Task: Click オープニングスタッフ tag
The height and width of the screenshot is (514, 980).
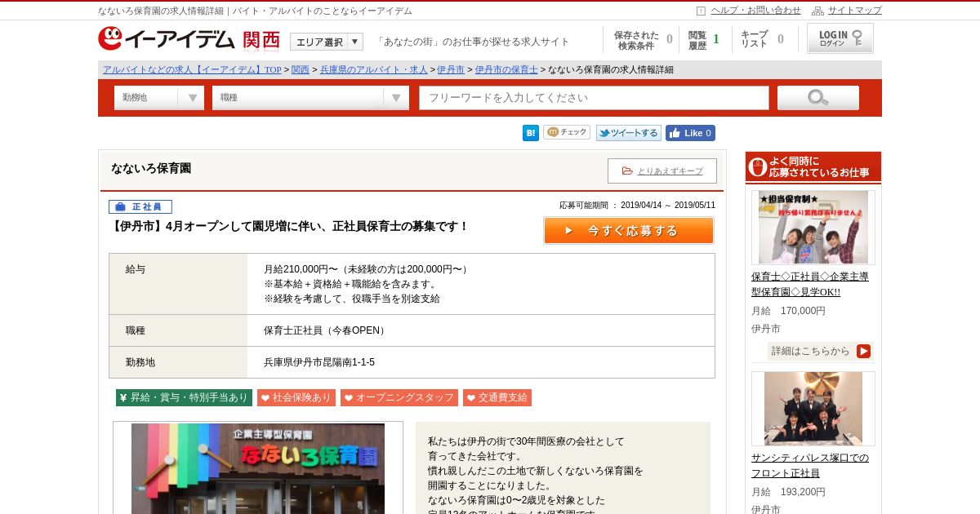Action: pyautogui.click(x=399, y=397)
